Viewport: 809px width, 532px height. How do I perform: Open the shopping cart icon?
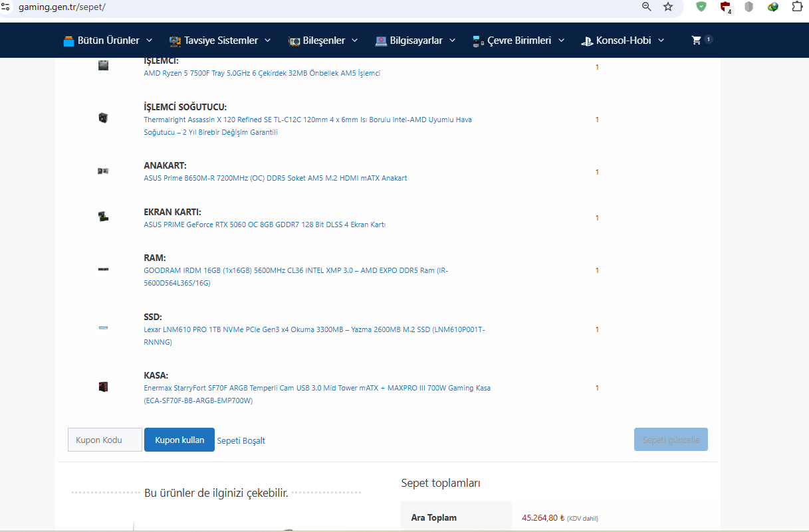point(697,41)
